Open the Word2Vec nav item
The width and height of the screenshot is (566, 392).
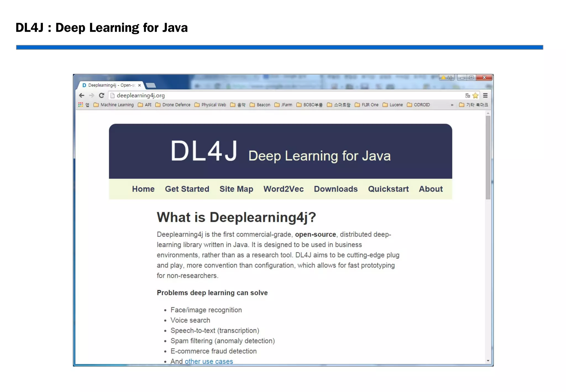(x=284, y=189)
